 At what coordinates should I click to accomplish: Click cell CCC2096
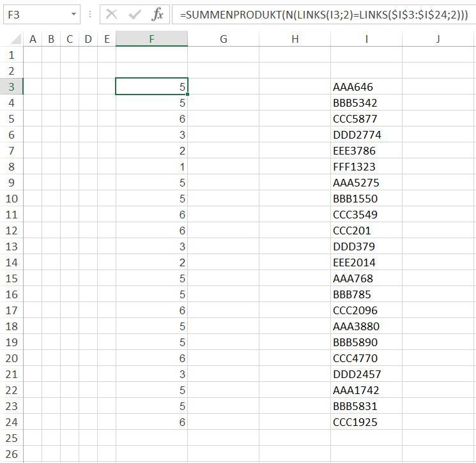pyautogui.click(x=366, y=310)
